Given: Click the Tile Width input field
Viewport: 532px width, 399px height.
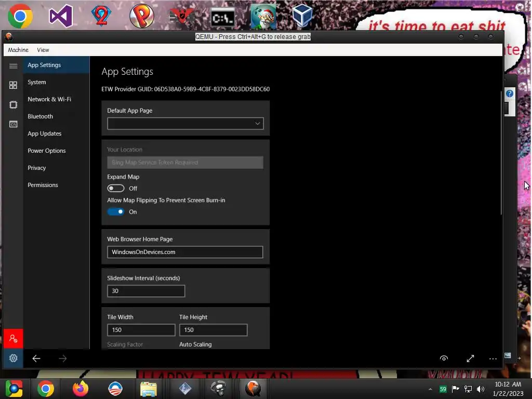Looking at the screenshot, I should [141, 330].
